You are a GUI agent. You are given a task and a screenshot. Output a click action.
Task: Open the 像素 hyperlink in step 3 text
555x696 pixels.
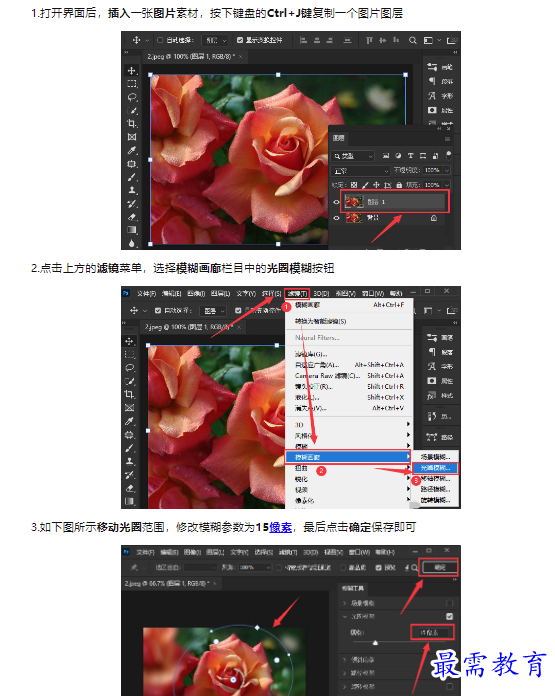pyautogui.click(x=281, y=527)
